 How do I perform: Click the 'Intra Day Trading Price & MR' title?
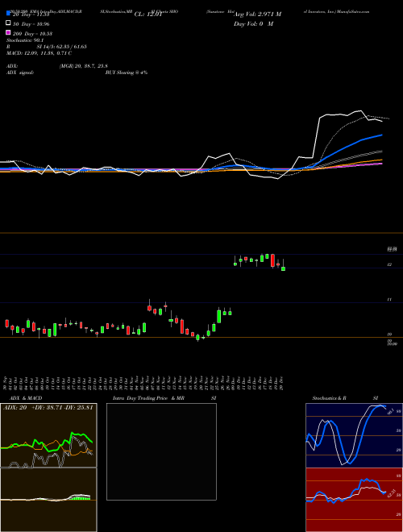click(x=148, y=398)
